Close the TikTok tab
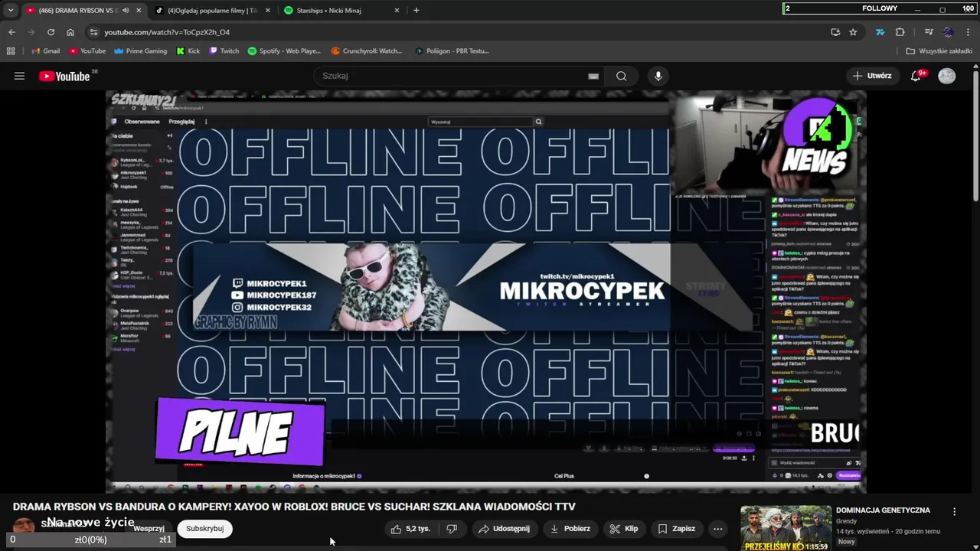The height and width of the screenshot is (551, 980). pos(267,10)
